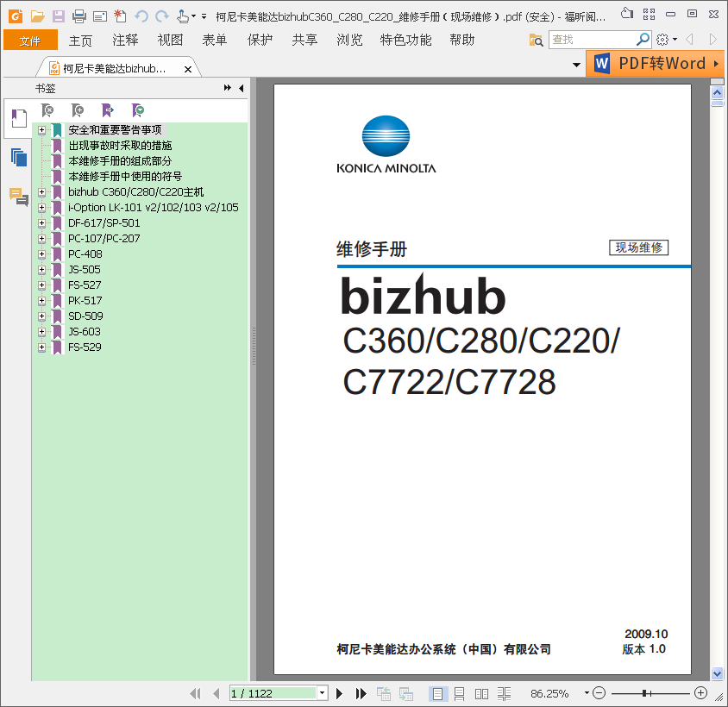
Task: Click the hand touch mode icon
Action: tap(183, 16)
